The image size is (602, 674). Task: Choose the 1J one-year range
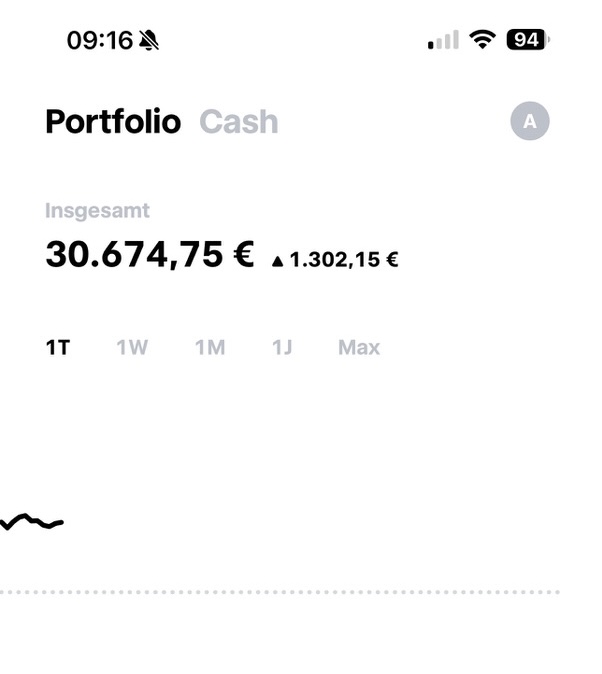(282, 348)
